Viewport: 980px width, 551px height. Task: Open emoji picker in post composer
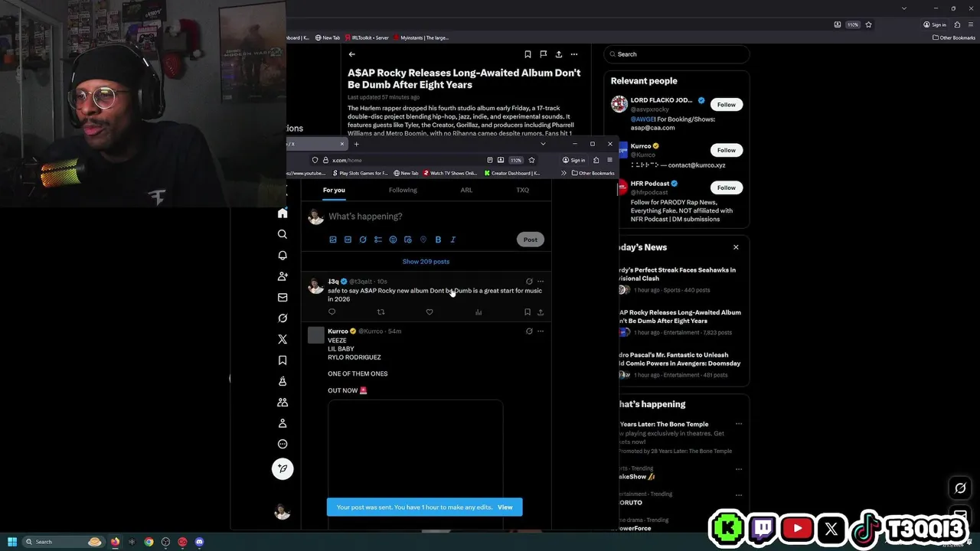point(393,240)
